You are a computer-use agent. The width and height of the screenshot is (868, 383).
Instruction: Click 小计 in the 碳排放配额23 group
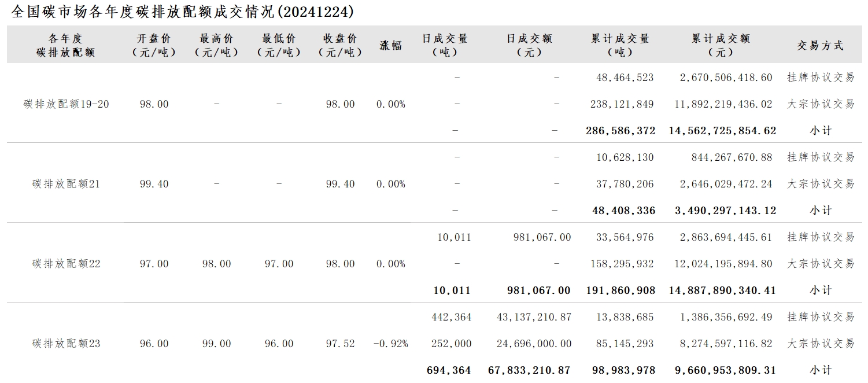click(x=820, y=370)
